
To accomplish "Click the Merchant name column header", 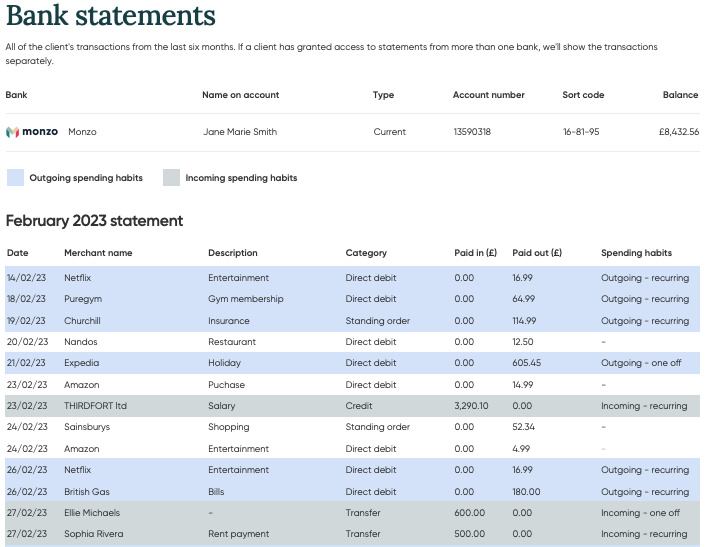I will tap(98, 253).
